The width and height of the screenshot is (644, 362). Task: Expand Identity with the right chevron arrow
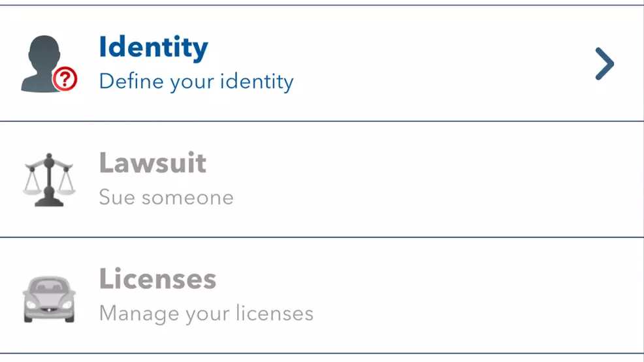(605, 64)
